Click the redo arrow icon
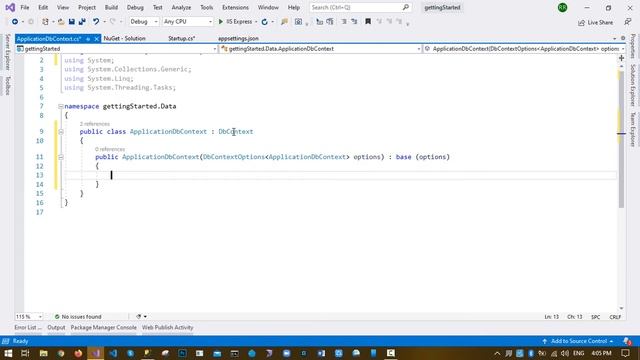This screenshot has height=360, width=640. point(113,22)
